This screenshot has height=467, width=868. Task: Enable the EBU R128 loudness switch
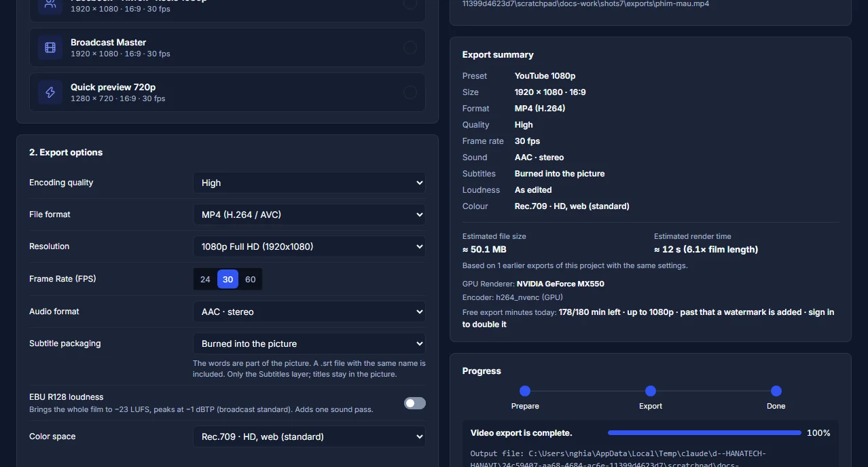pyautogui.click(x=415, y=403)
